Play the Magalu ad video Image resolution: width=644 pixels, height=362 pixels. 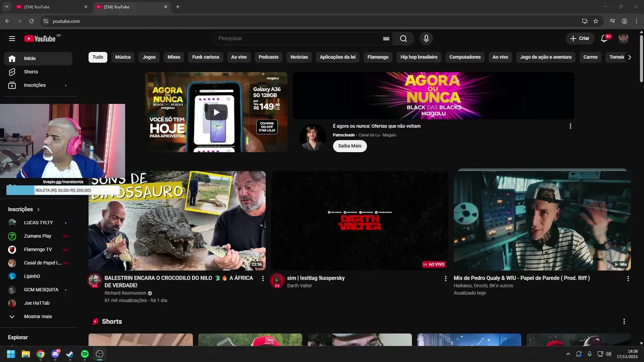[x=215, y=112]
